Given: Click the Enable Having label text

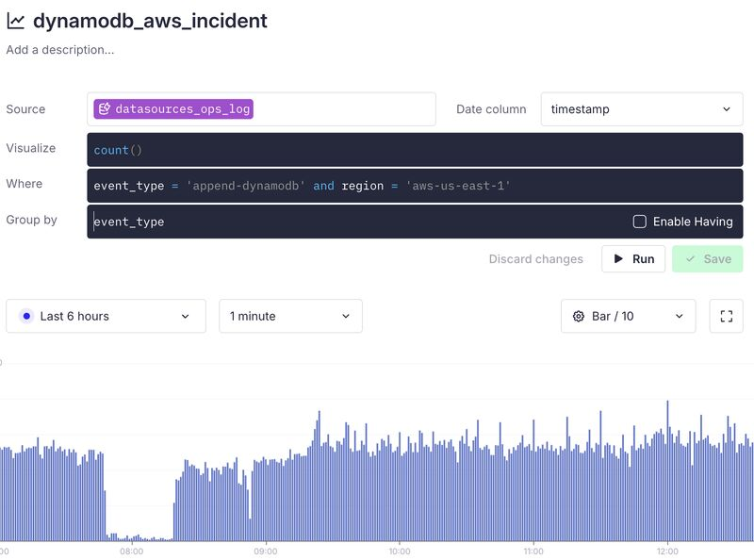Looking at the screenshot, I should pos(693,222).
